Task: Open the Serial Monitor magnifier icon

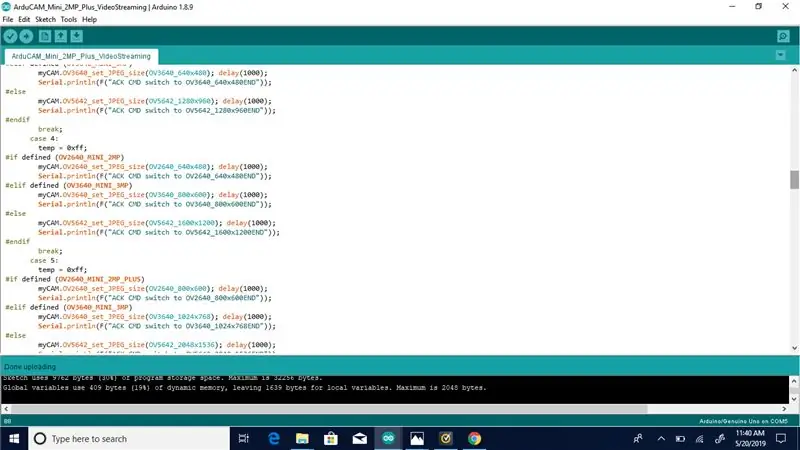Action: [x=783, y=36]
